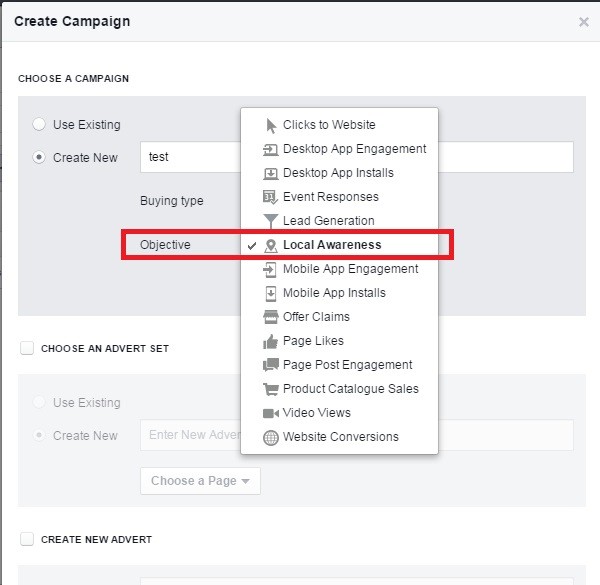
Task: Click the campaign name field containing test
Action: tap(190, 157)
